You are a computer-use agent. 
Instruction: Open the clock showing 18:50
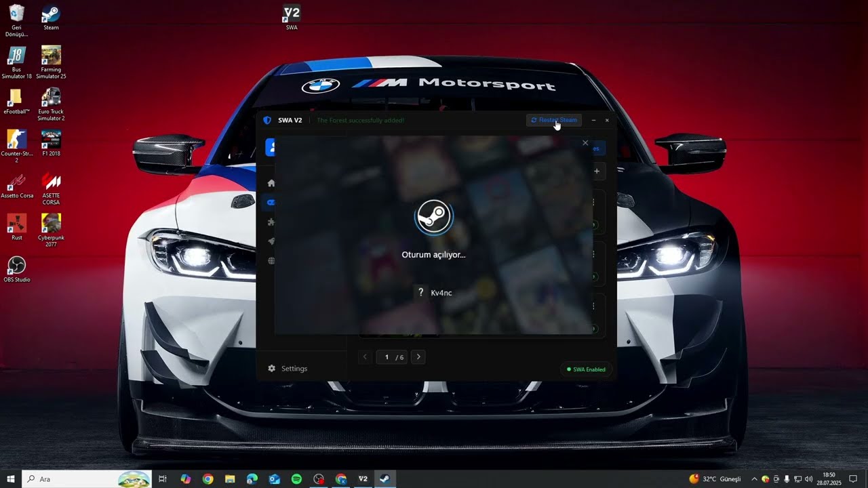829,479
